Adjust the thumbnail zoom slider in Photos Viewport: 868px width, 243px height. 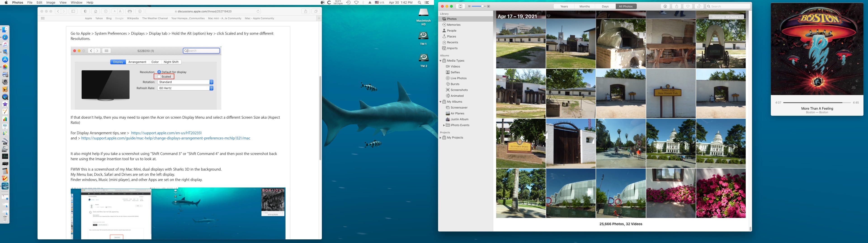pos(483,6)
